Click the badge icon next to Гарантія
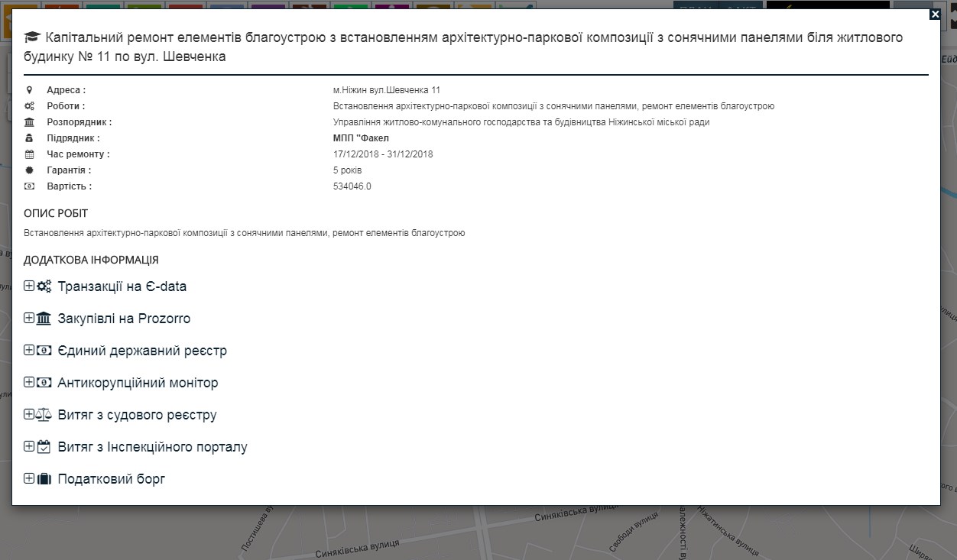This screenshot has height=560, width=957. (29, 170)
